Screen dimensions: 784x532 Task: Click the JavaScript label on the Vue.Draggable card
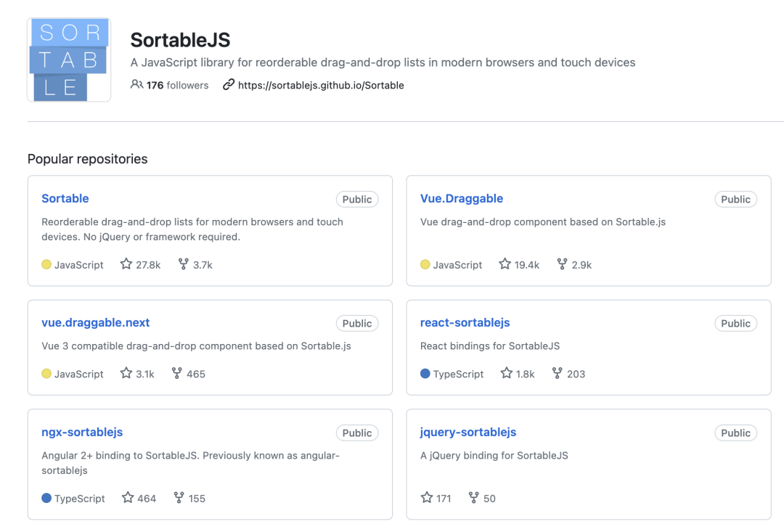(457, 265)
